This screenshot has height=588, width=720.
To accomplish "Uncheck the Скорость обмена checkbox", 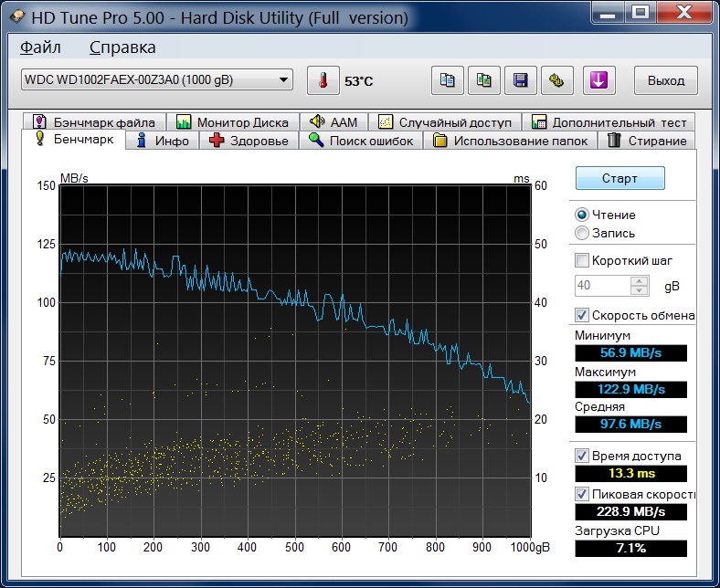I will 582,315.
